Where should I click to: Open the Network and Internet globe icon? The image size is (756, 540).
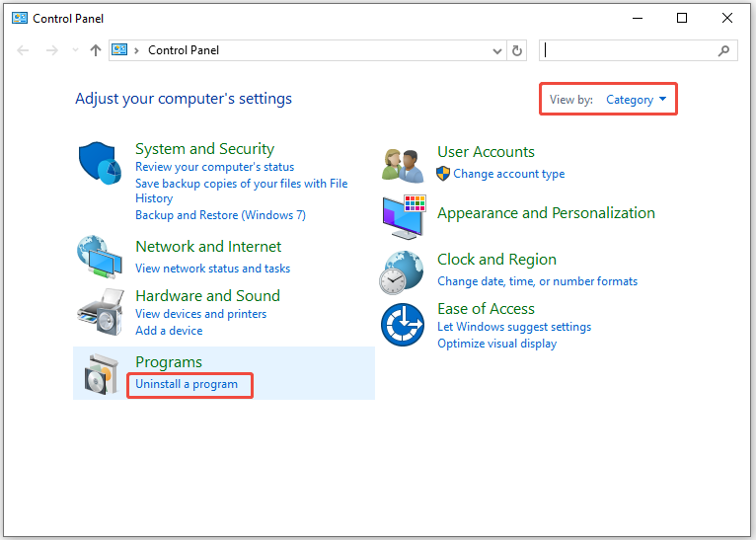(100, 257)
